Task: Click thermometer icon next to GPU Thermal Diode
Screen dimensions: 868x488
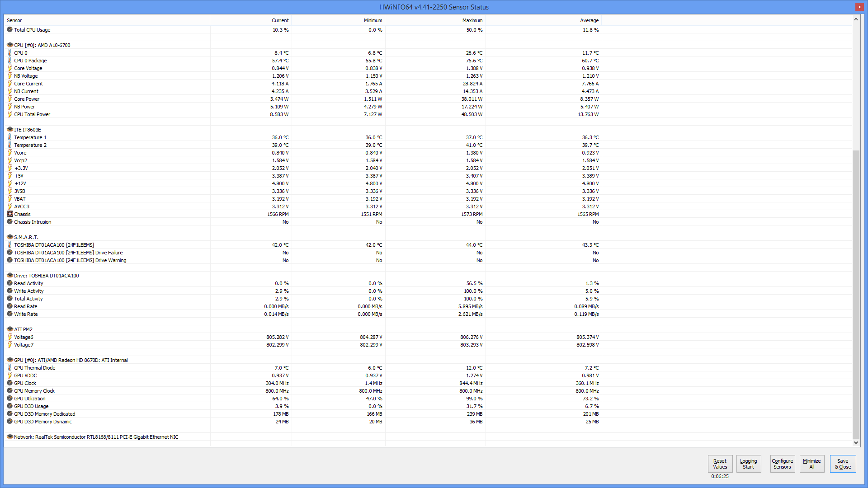Action: pos(9,368)
